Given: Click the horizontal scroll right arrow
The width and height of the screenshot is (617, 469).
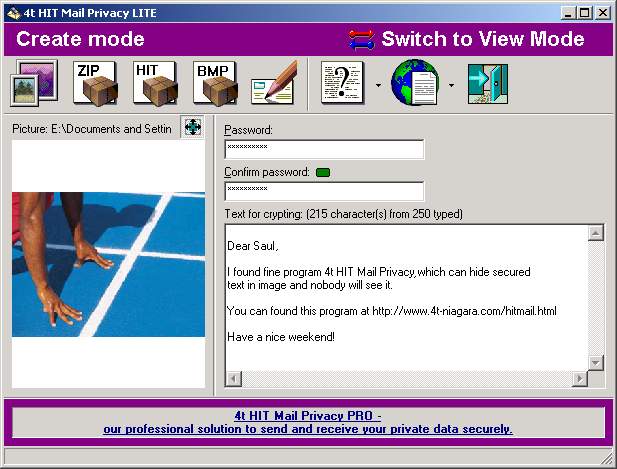Looking at the screenshot, I should tap(580, 379).
